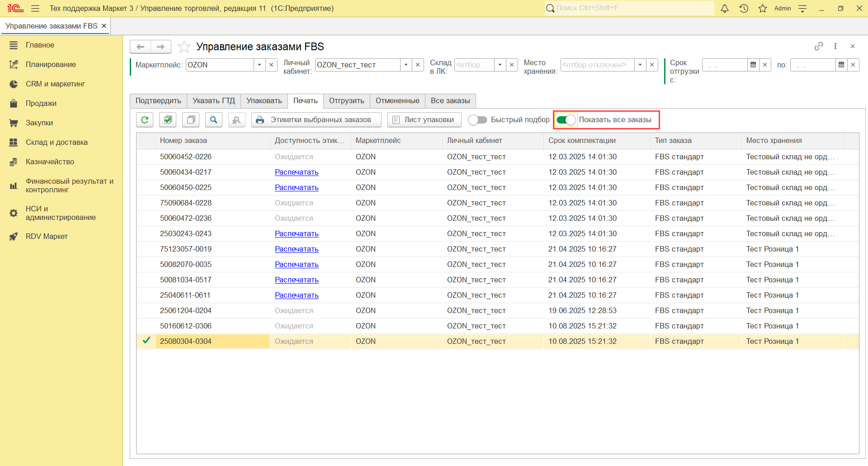Open the notifications bell

pos(725,9)
